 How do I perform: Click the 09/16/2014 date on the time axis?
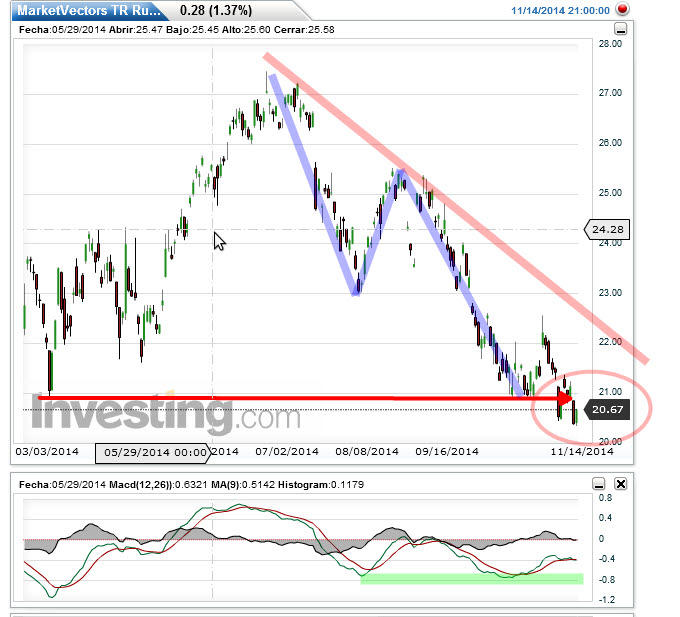pos(442,452)
